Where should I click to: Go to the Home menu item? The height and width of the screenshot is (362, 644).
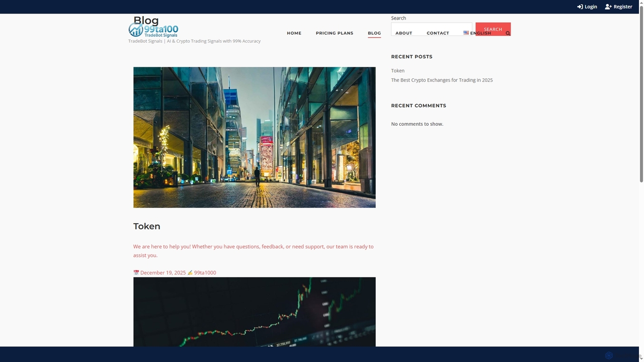[294, 33]
